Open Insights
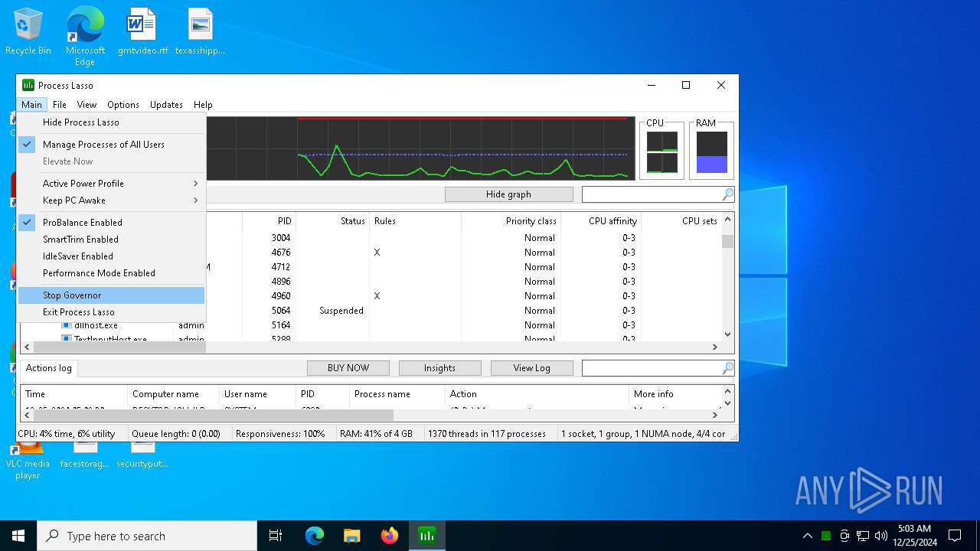Image resolution: width=980 pixels, height=551 pixels. tap(439, 368)
